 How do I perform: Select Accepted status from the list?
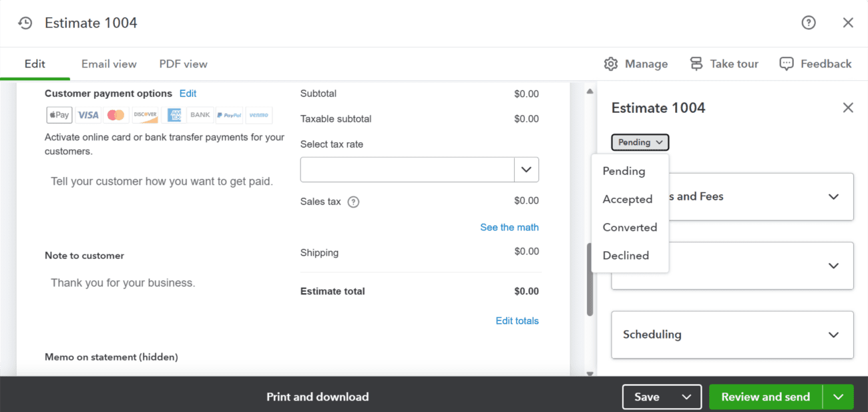tap(627, 199)
